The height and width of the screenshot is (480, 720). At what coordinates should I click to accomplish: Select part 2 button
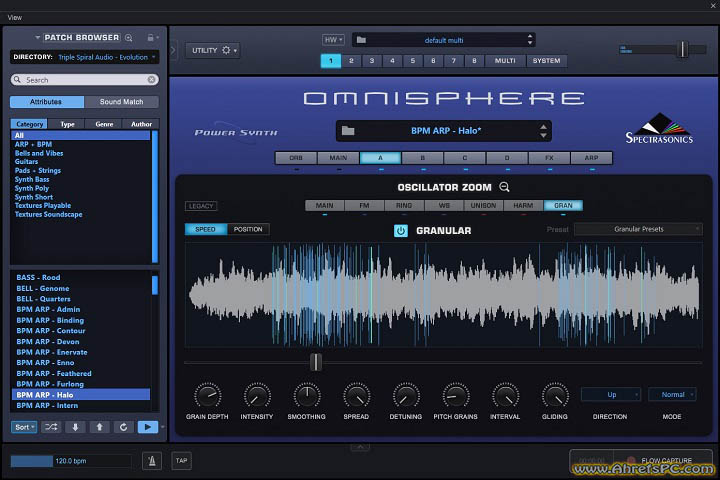351,61
